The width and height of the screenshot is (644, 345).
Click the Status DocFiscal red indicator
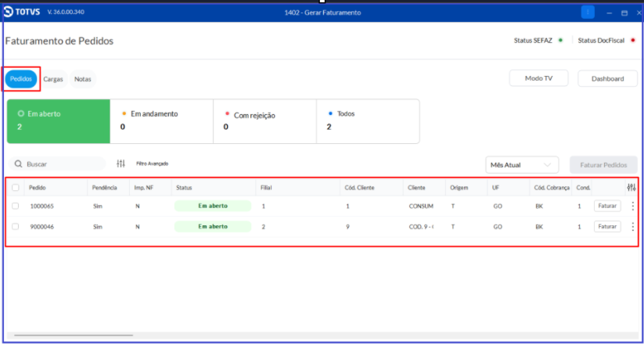point(632,40)
